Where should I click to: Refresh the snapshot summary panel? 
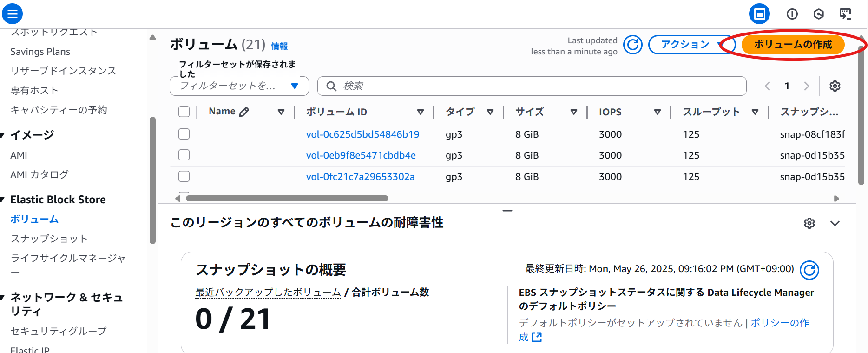(x=809, y=270)
